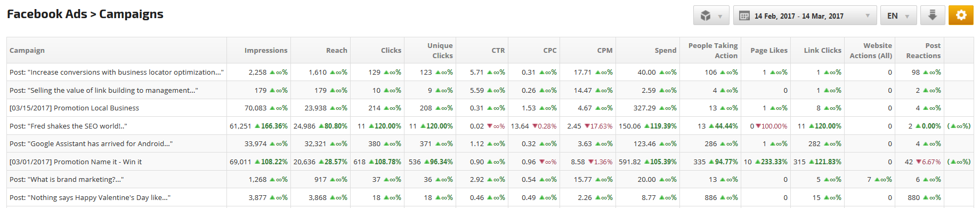Sort table by Impressions column
Image resolution: width=980 pixels, height=208 pixels.
[x=266, y=51]
